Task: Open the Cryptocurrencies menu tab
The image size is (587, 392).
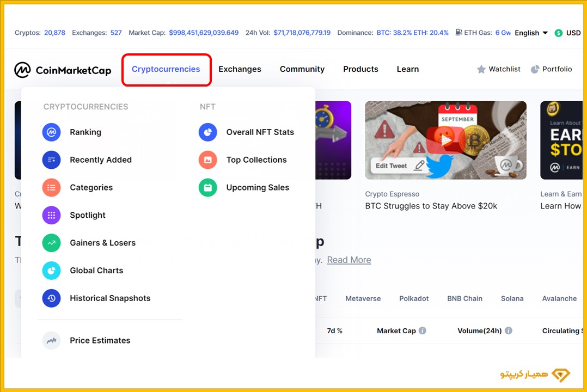Action: coord(166,69)
